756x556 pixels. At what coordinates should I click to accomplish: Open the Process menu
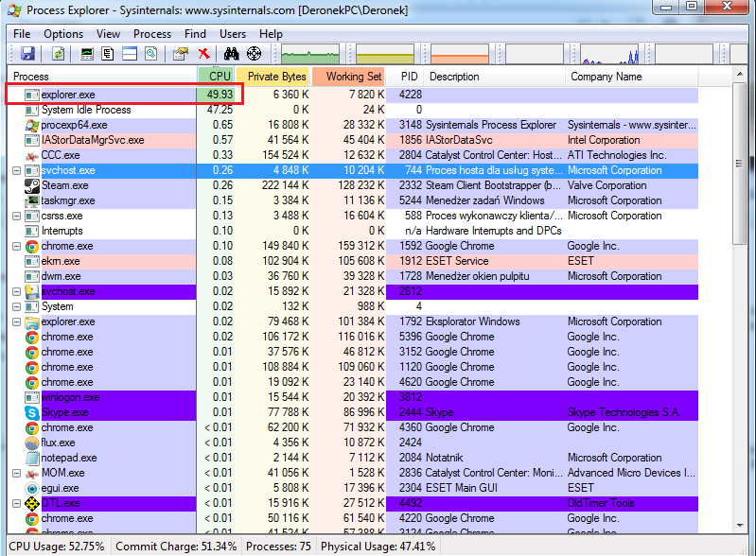tap(152, 34)
